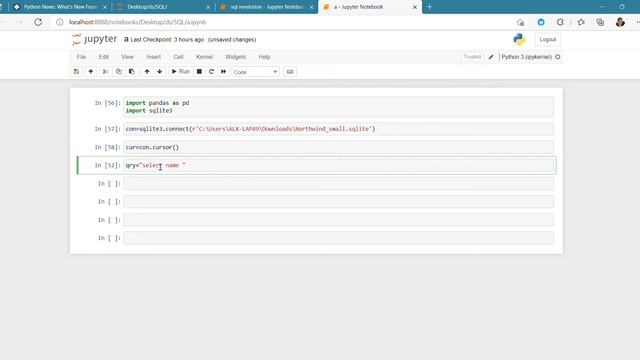The height and width of the screenshot is (360, 640).
Task: Select the first empty code cell
Action: [x=338, y=184]
